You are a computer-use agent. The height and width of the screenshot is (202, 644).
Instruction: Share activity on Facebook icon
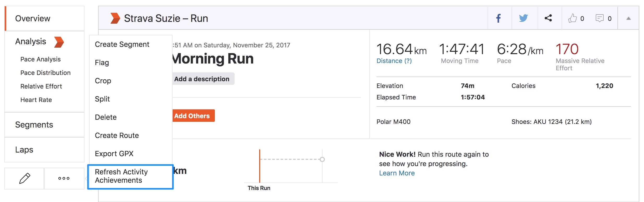[x=499, y=18]
